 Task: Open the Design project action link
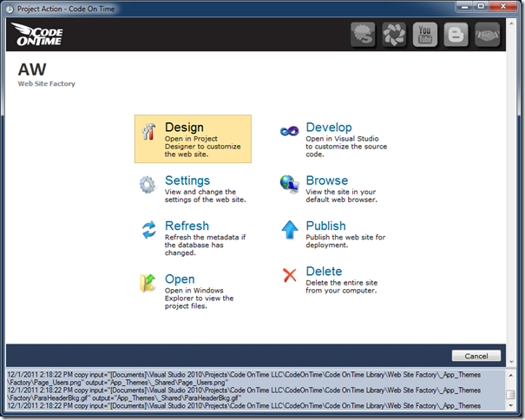point(184,128)
